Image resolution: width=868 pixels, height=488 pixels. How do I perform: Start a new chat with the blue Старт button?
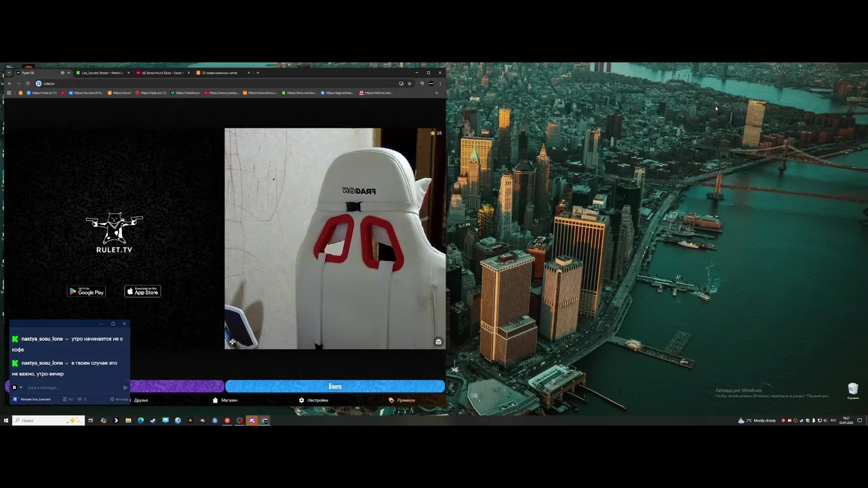click(335, 386)
